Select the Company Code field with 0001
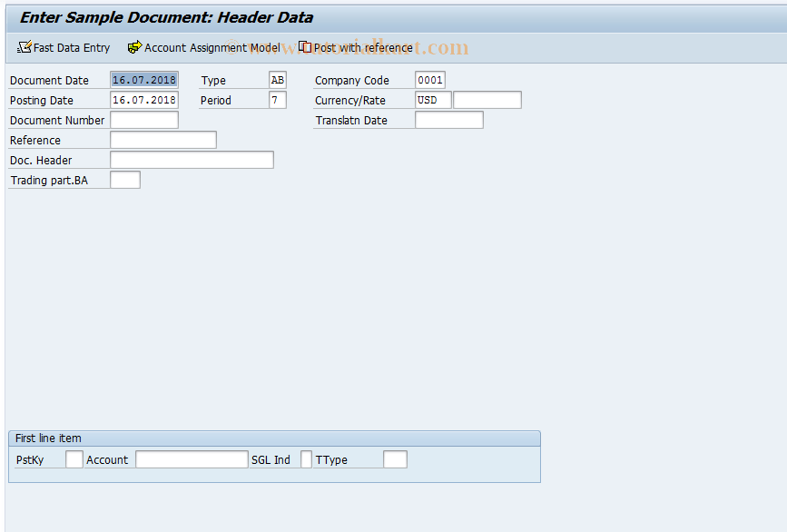The height and width of the screenshot is (532, 787). pos(429,80)
